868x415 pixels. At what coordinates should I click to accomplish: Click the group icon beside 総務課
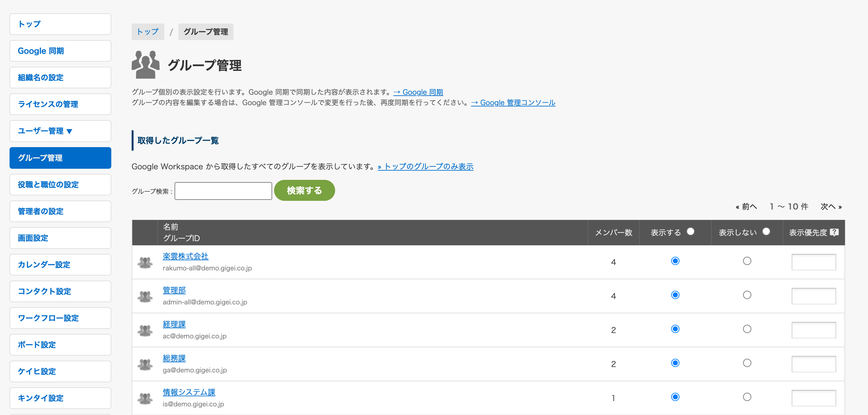[145, 364]
